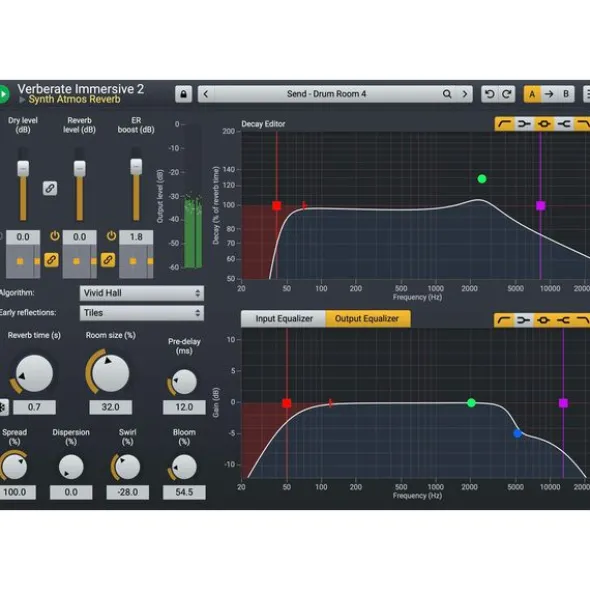The width and height of the screenshot is (590, 591).
Task: Click the Bloom knob
Action: (x=184, y=467)
